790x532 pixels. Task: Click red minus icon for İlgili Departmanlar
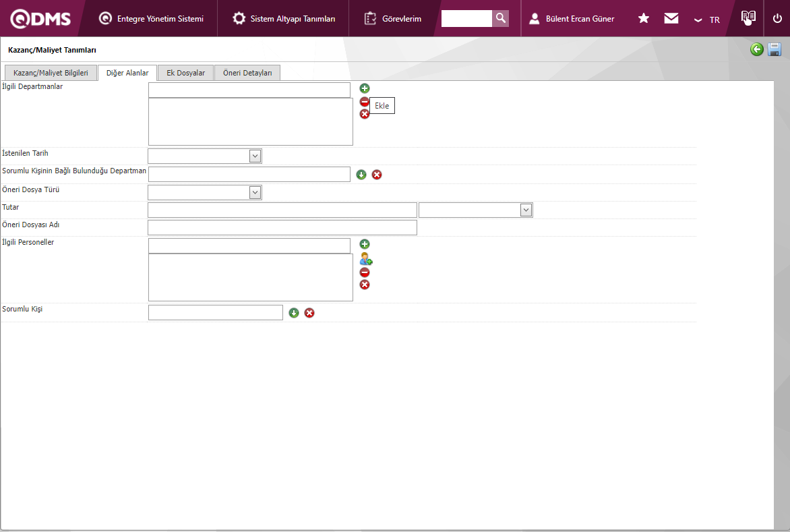(x=364, y=102)
